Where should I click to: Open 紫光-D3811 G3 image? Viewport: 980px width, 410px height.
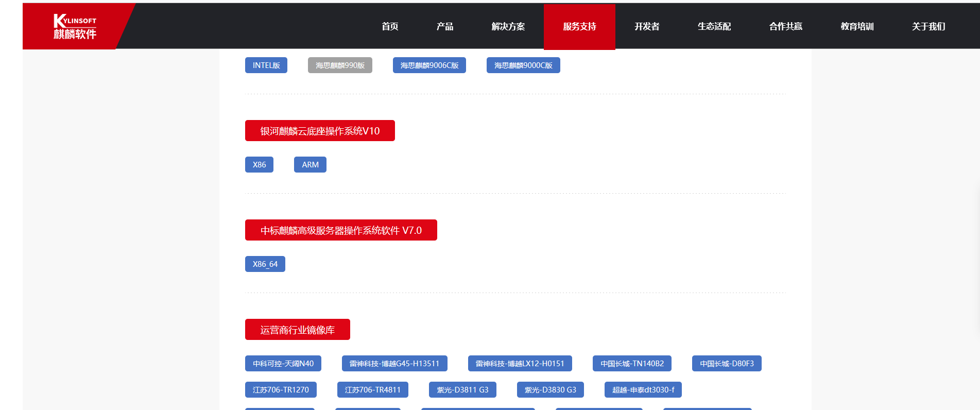point(462,390)
